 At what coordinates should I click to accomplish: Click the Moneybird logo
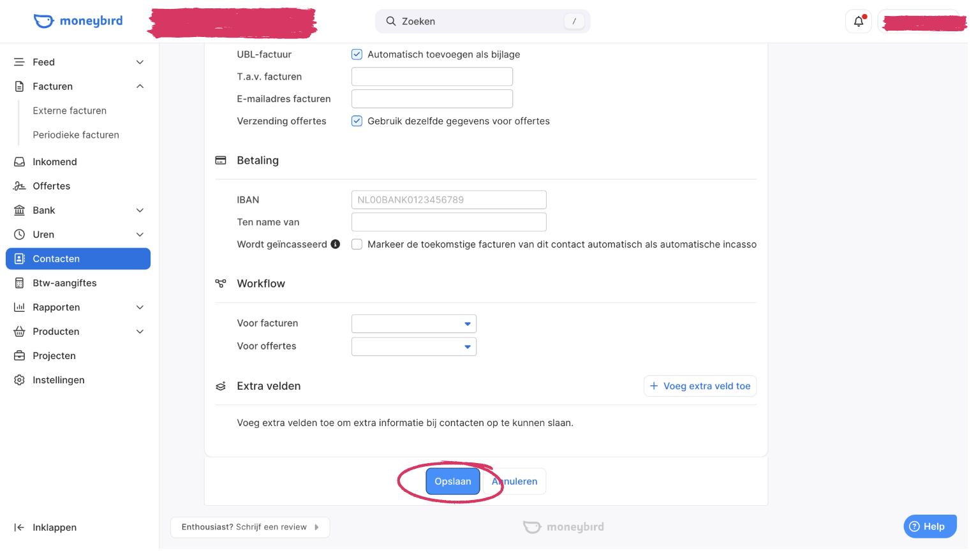[x=78, y=21]
